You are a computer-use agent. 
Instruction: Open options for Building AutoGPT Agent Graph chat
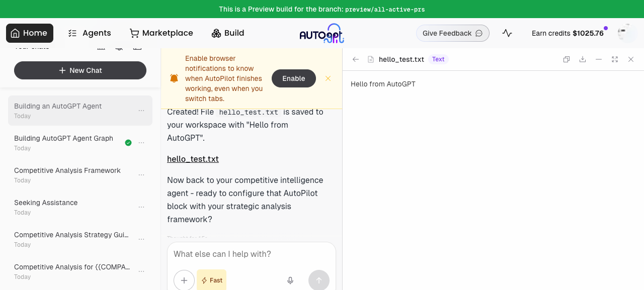(x=141, y=143)
